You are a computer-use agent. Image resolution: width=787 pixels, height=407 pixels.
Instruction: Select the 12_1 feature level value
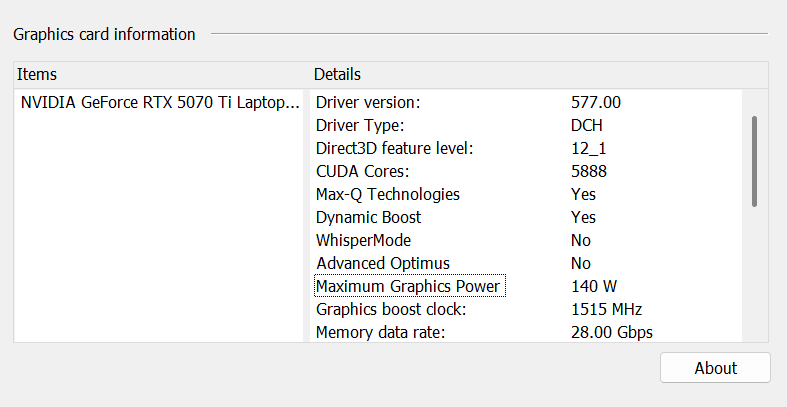588,149
